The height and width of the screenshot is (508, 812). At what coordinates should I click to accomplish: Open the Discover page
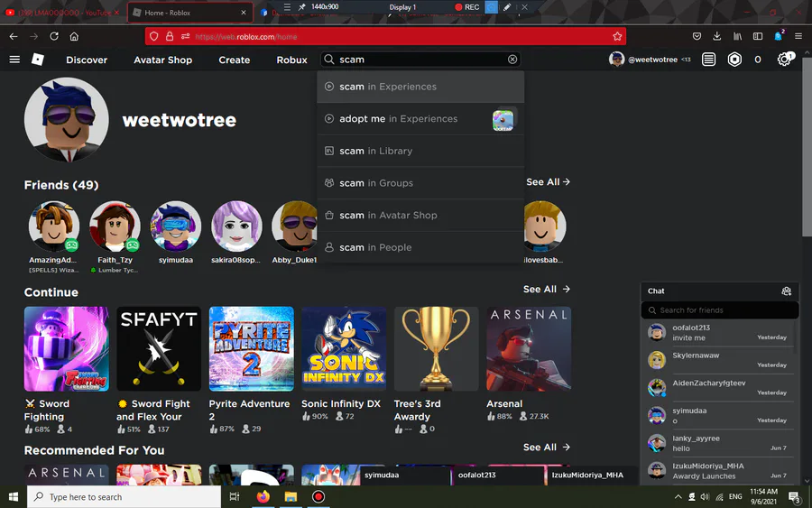87,60
